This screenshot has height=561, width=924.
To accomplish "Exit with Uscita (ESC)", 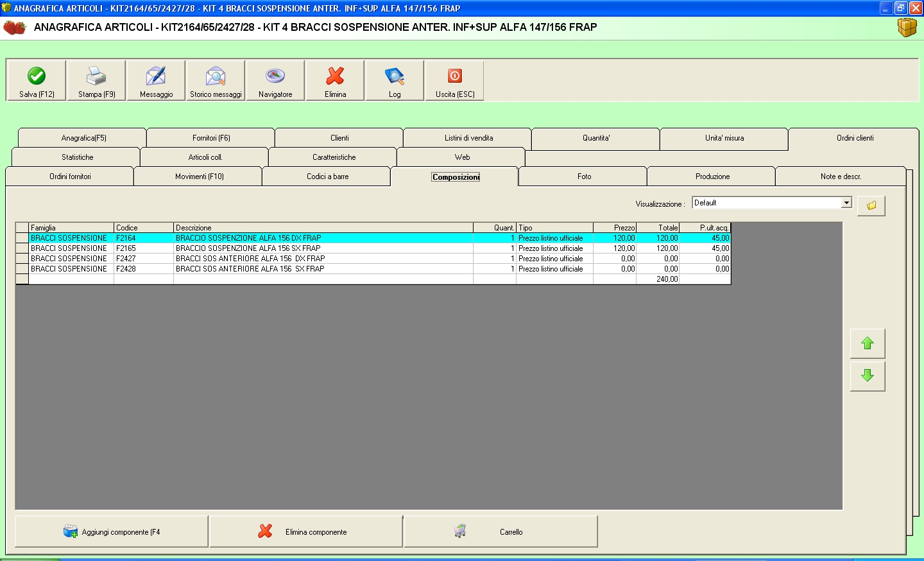I will 454,80.
